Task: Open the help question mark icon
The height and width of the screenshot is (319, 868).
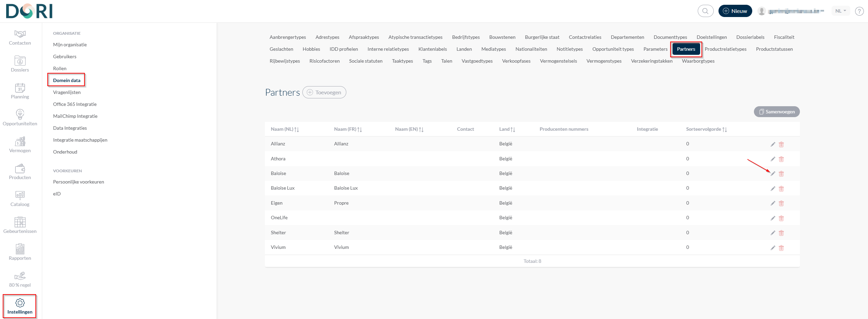Action: [859, 11]
